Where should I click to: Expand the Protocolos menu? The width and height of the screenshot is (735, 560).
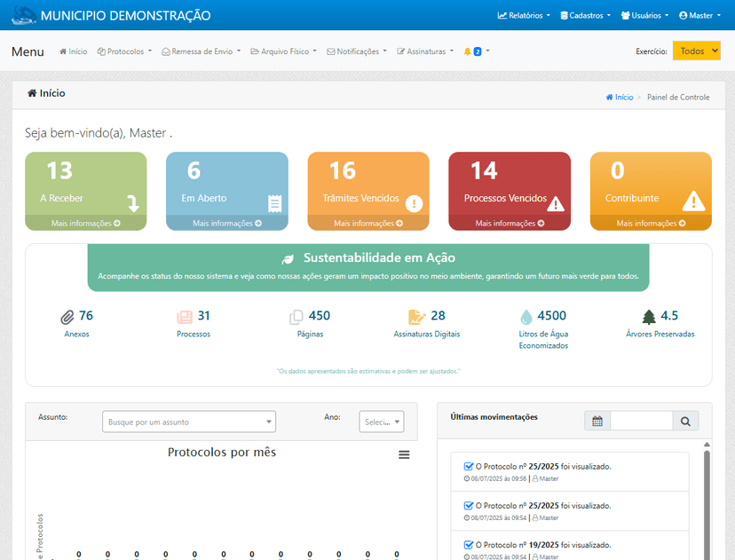124,51
